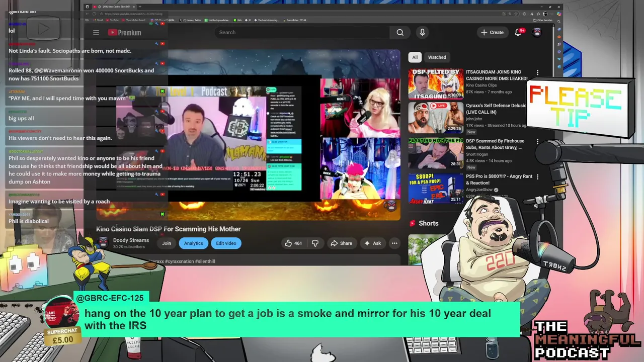
Task: Open the PS5 Pro is $800 thumbnail
Action: pyautogui.click(x=436, y=188)
